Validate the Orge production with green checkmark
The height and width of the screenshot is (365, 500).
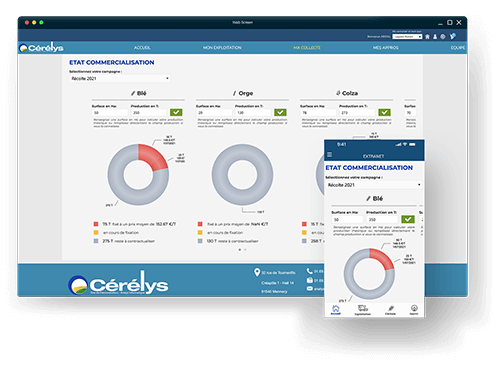280,112
